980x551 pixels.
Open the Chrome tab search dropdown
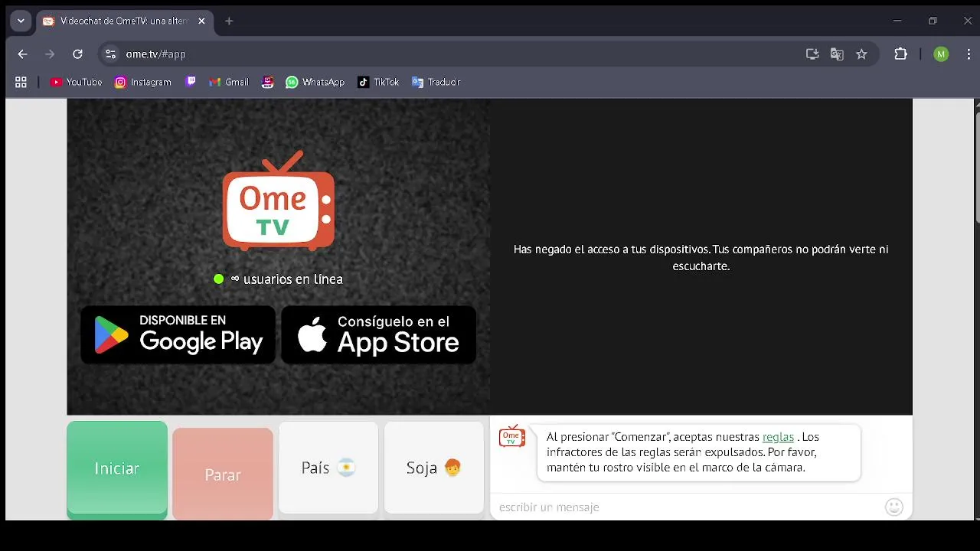pos(21,21)
